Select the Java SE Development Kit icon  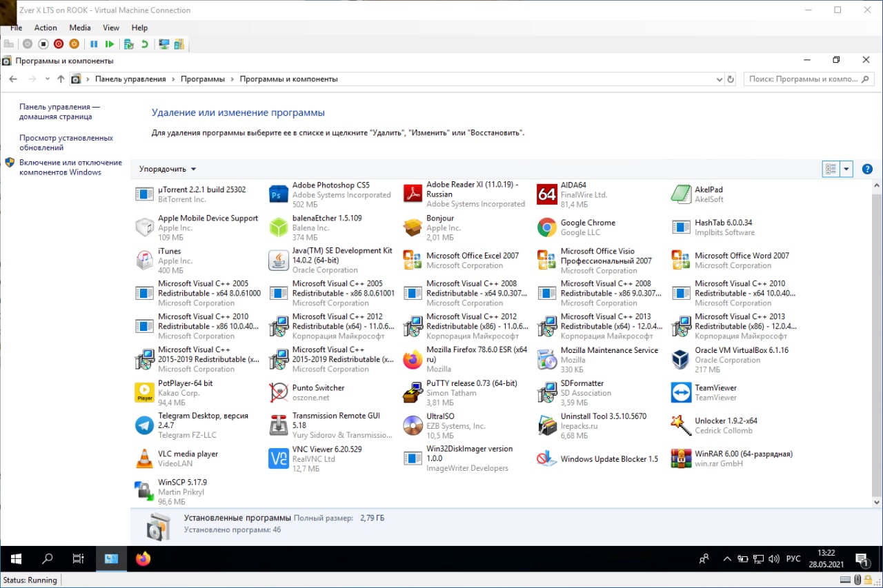(x=279, y=261)
